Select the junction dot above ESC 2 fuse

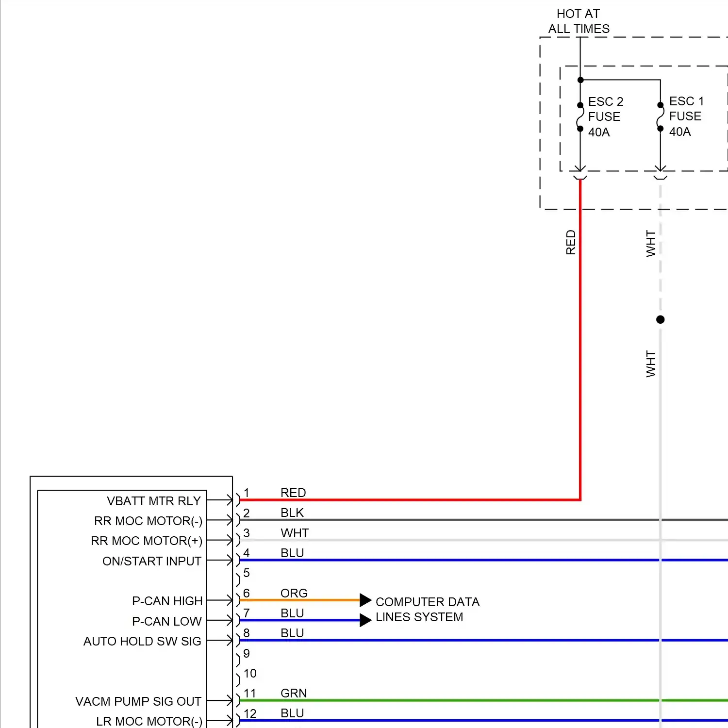click(x=580, y=80)
